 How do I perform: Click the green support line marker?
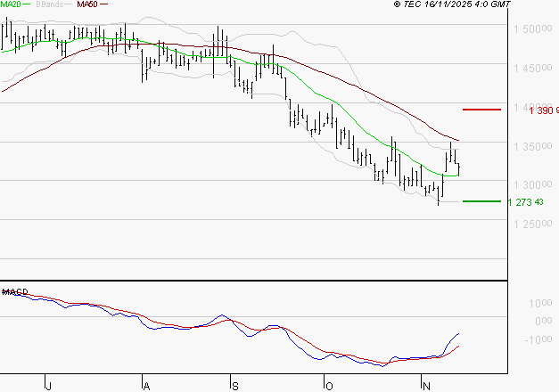coord(481,201)
